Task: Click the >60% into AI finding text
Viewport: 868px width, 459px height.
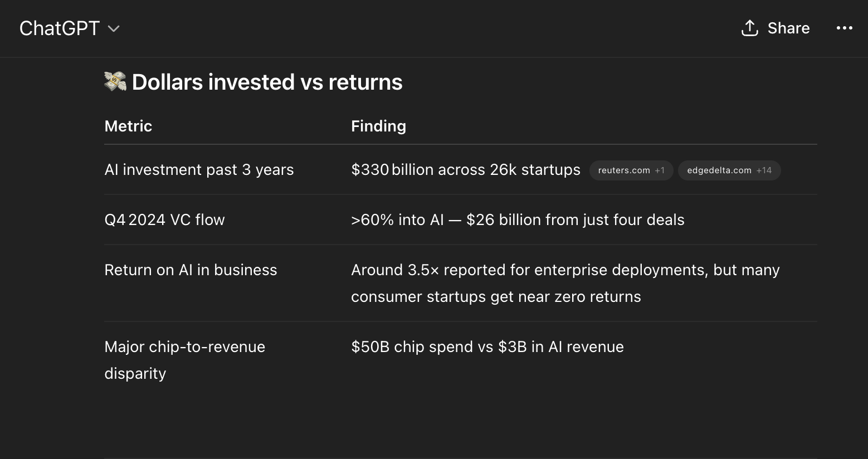Action: (518, 220)
